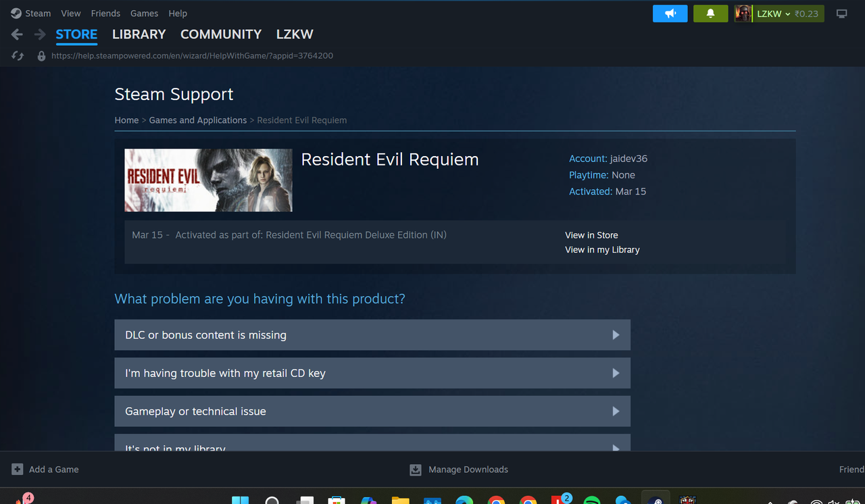Click Add a Game
The width and height of the screenshot is (865, 504).
pyautogui.click(x=45, y=470)
